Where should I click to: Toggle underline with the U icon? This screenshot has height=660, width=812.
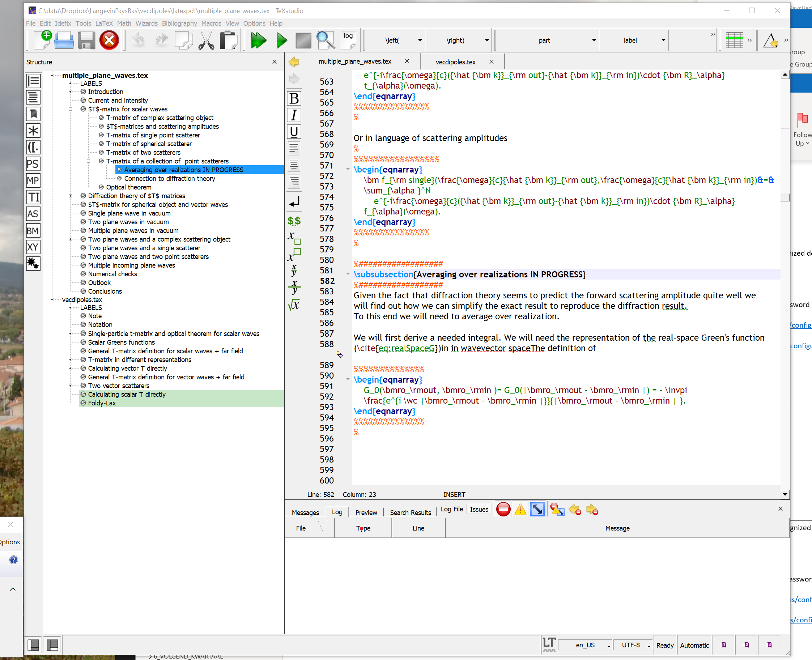point(293,132)
